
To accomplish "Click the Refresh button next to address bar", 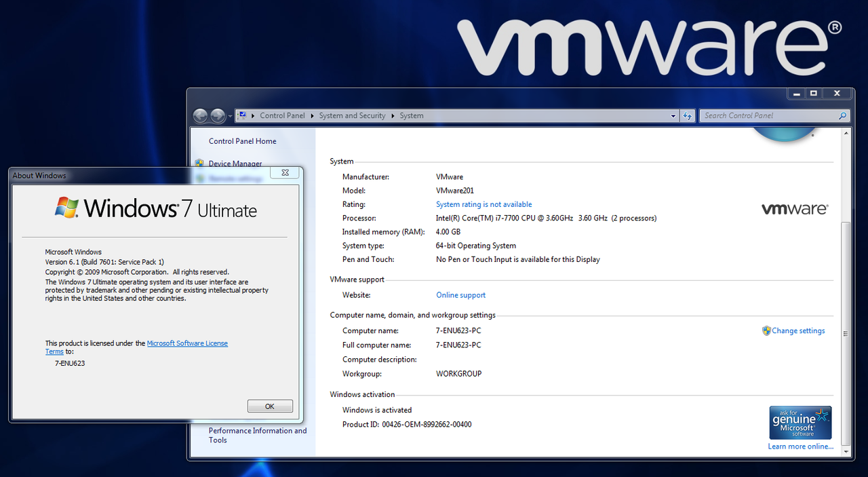I will pos(688,115).
